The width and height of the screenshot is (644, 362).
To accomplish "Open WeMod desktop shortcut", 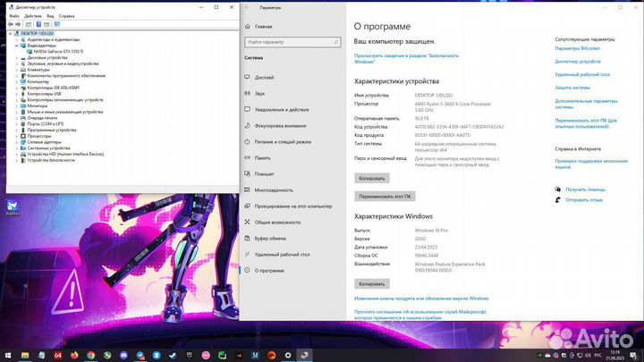I will coord(13,207).
